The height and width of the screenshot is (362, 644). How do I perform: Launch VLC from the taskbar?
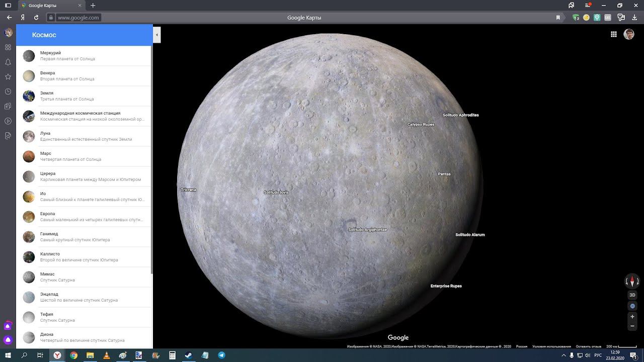coord(106,355)
